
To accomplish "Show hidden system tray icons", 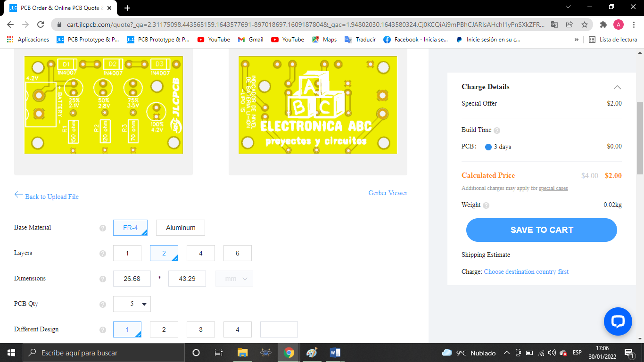I will coord(506,353).
